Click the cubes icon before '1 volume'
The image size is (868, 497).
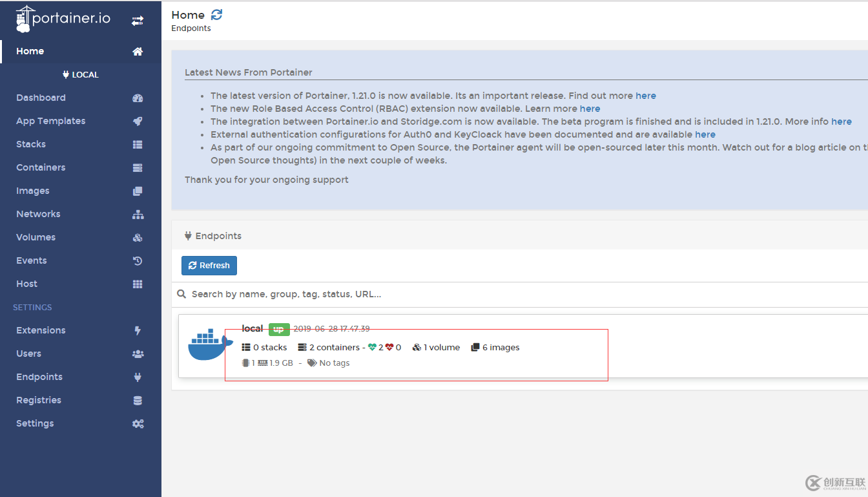click(417, 348)
